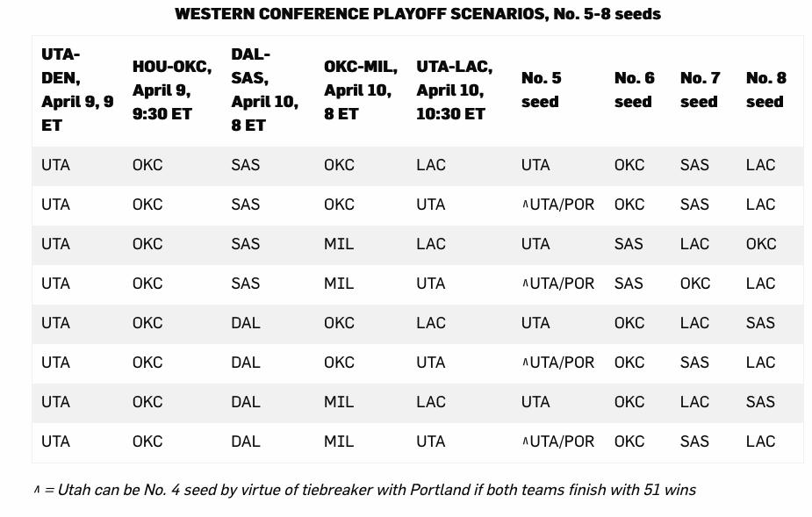Click the HOU-OKC, April 9 column header
Viewport: 812px width, 517px height.
coord(171,90)
